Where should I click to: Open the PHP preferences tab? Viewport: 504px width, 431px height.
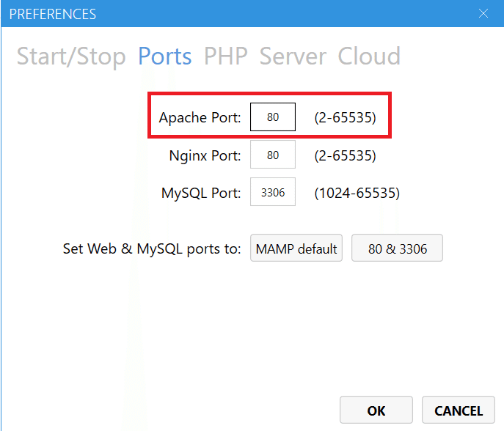[226, 56]
